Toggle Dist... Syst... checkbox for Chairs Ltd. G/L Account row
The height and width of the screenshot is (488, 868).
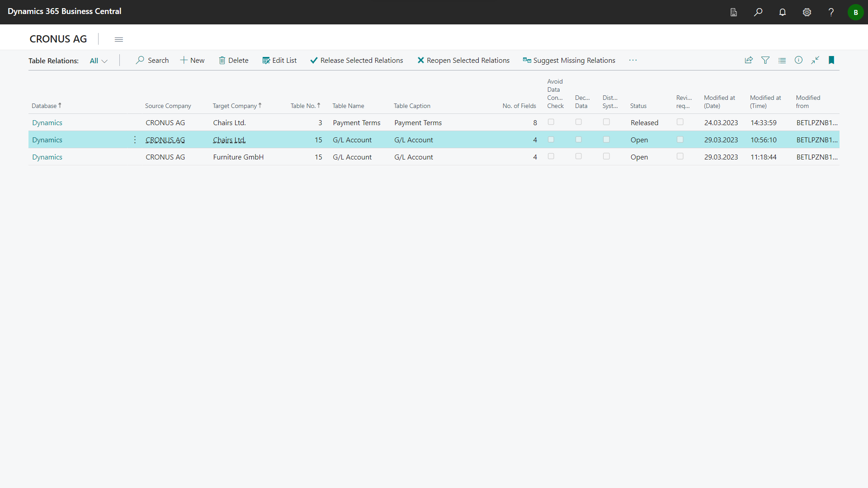click(x=607, y=140)
